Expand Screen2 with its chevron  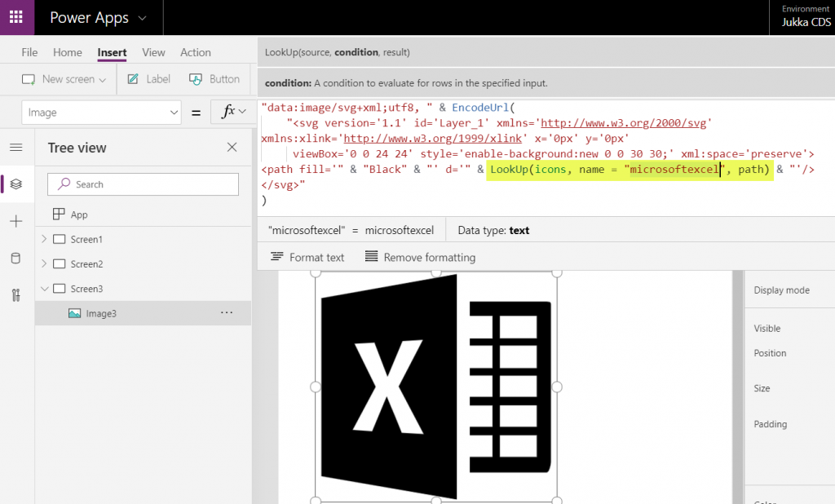click(x=44, y=263)
